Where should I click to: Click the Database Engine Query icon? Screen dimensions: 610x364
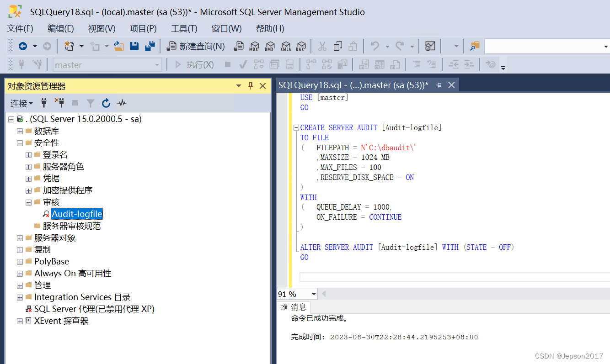click(239, 46)
